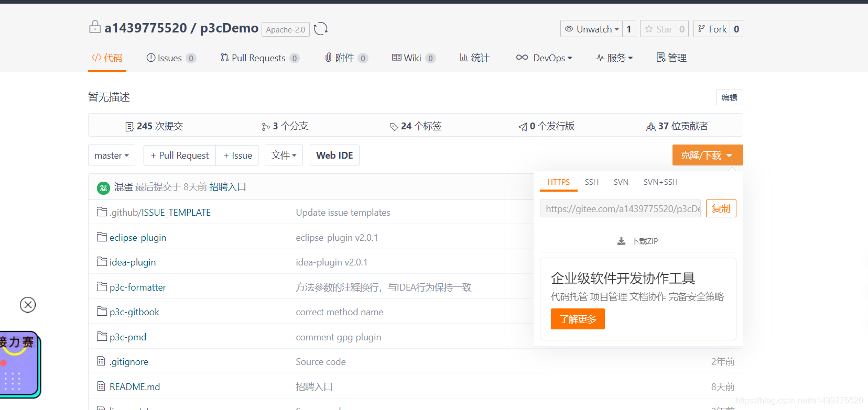Click the eye icon in Unwatch button
The height and width of the screenshot is (410, 868).
tap(569, 29)
